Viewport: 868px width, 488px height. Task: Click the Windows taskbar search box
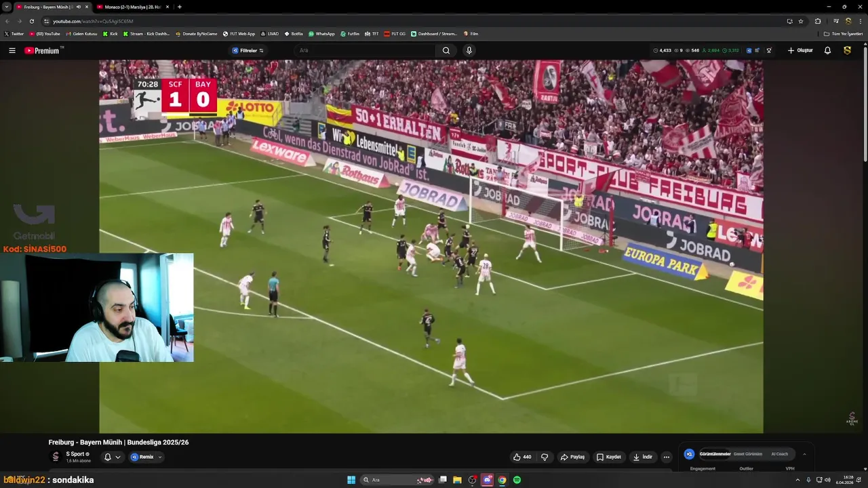pos(397,480)
